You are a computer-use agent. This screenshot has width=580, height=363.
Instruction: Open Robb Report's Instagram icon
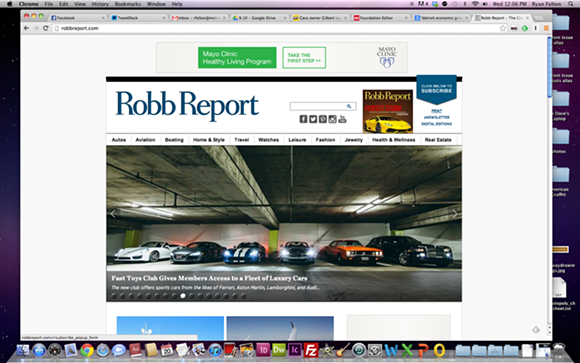point(333,119)
